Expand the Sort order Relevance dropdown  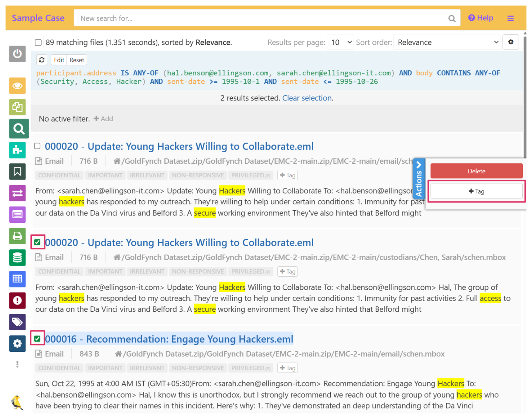coord(447,42)
